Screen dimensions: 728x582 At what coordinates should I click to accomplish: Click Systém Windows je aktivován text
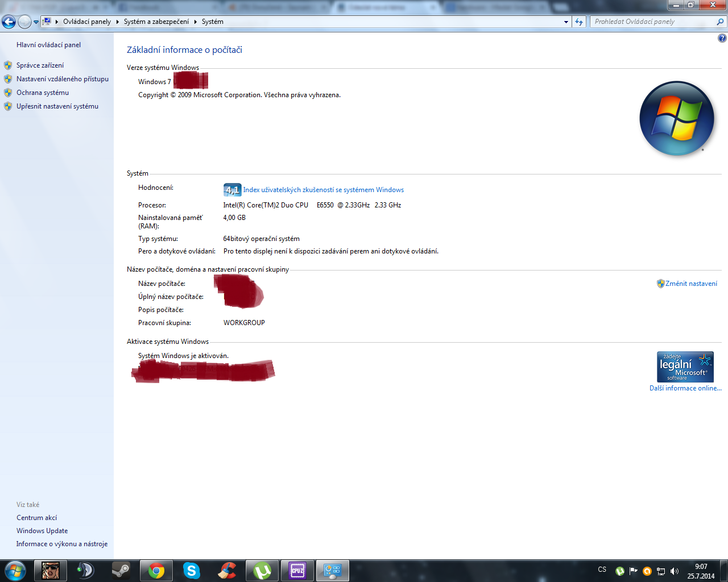183,356
